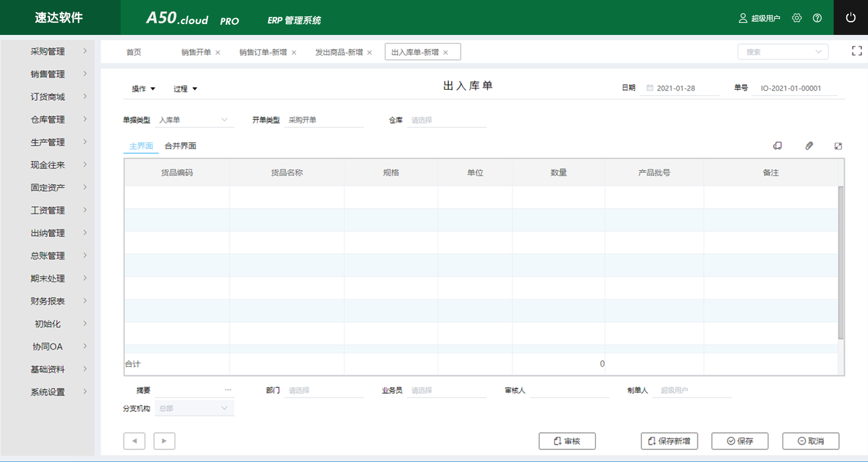The image size is (868, 462).
Task: Click the 审核 button
Action: [567, 441]
